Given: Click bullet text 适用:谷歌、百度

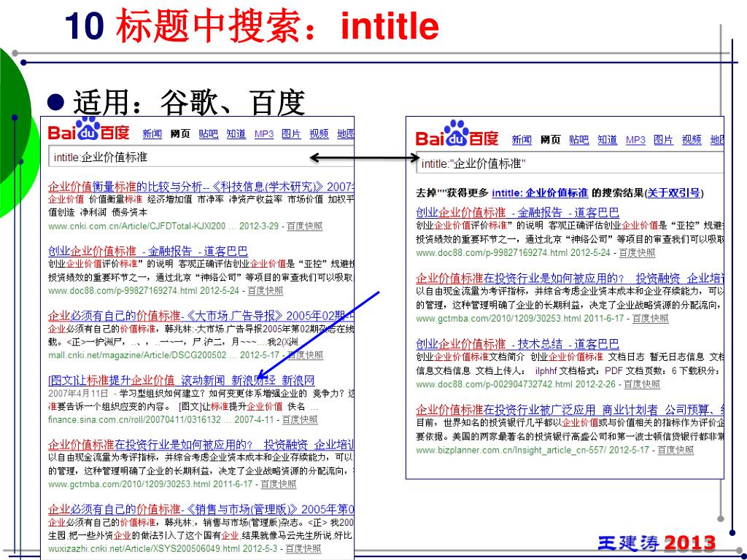Looking at the screenshot, I should (189, 101).
